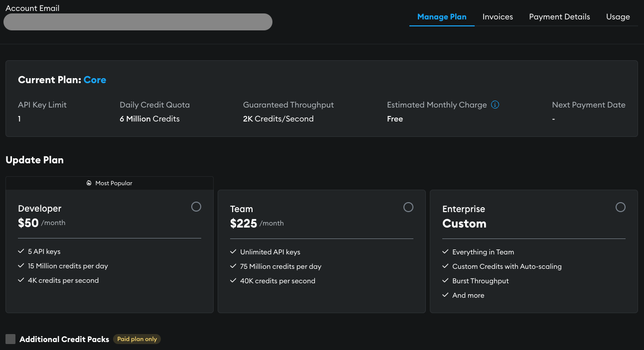Choose the Enterprise plan radio button
The width and height of the screenshot is (644, 350).
[x=621, y=207]
